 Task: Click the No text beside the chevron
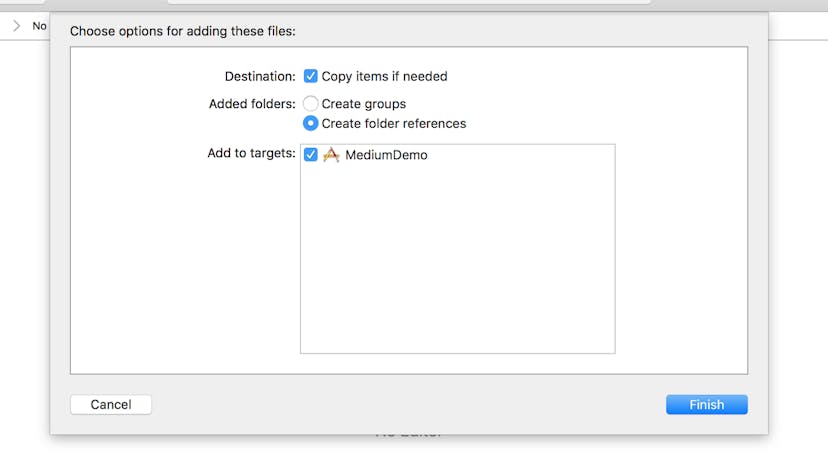click(x=40, y=26)
